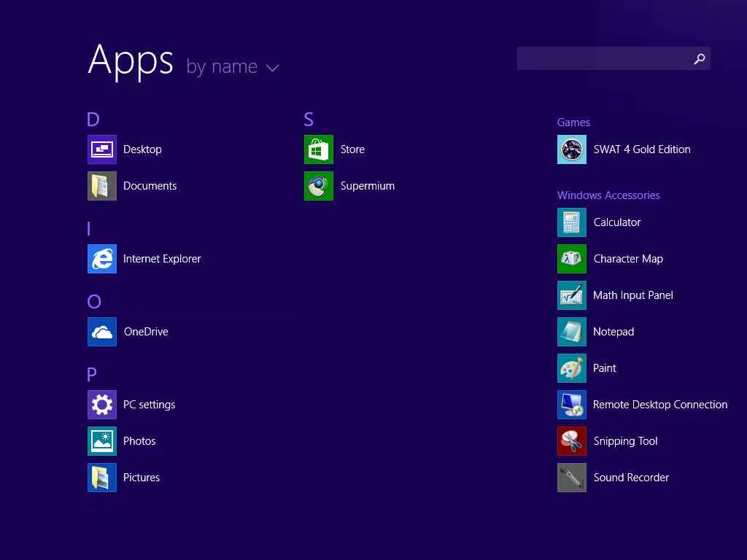Select the letter I group header
747x560 pixels.
88,228
